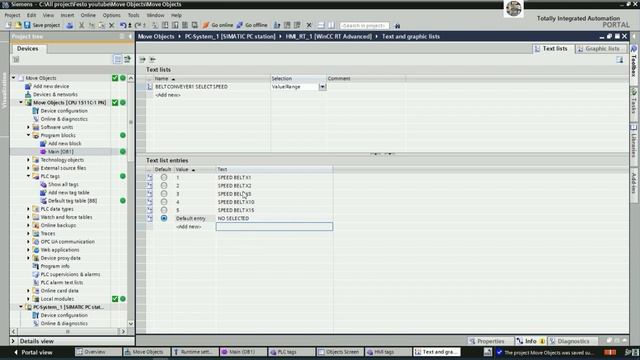The image size is (640, 360).
Task: Select default radio for SPEED BELT X2
Action: pos(164,186)
